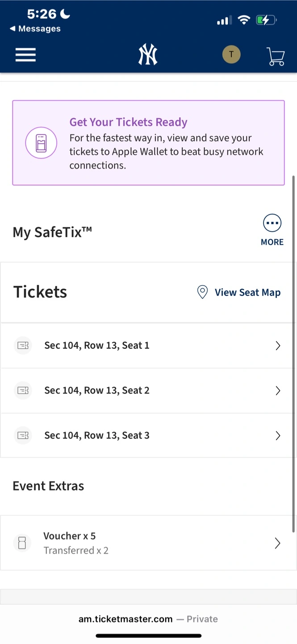Tap the phone wallet icon in banner
Viewport: 297px width, 644px height.
[x=41, y=143]
